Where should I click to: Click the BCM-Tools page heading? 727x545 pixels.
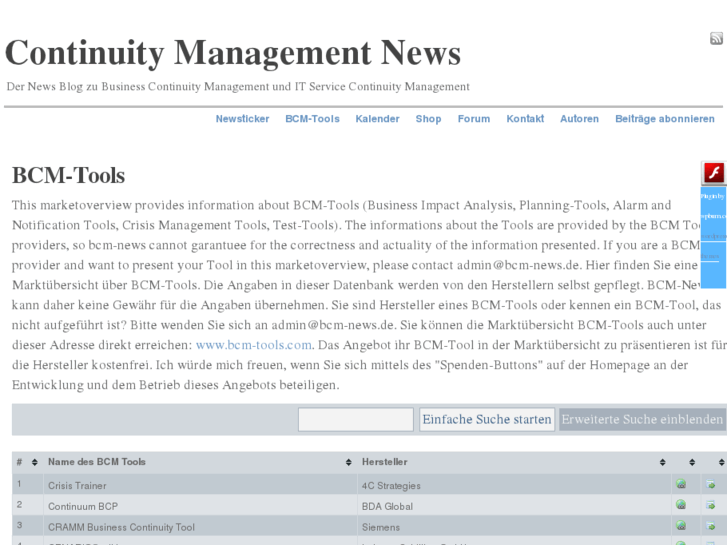pos(69,175)
